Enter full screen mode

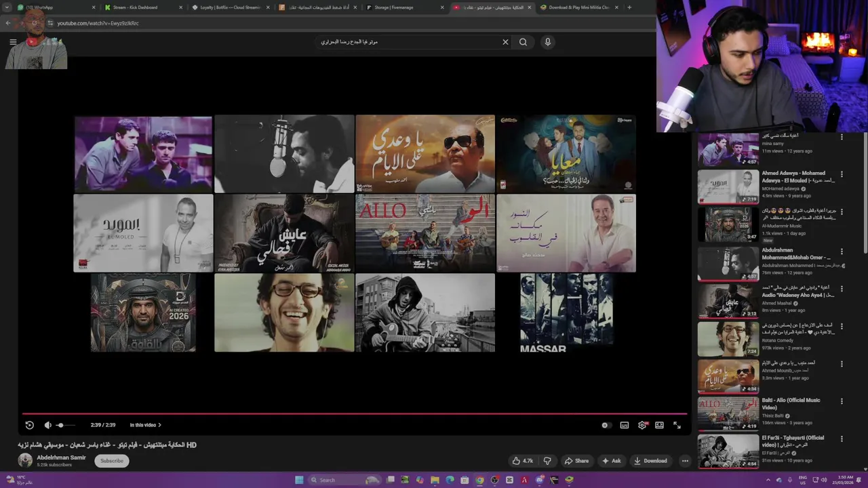click(677, 425)
